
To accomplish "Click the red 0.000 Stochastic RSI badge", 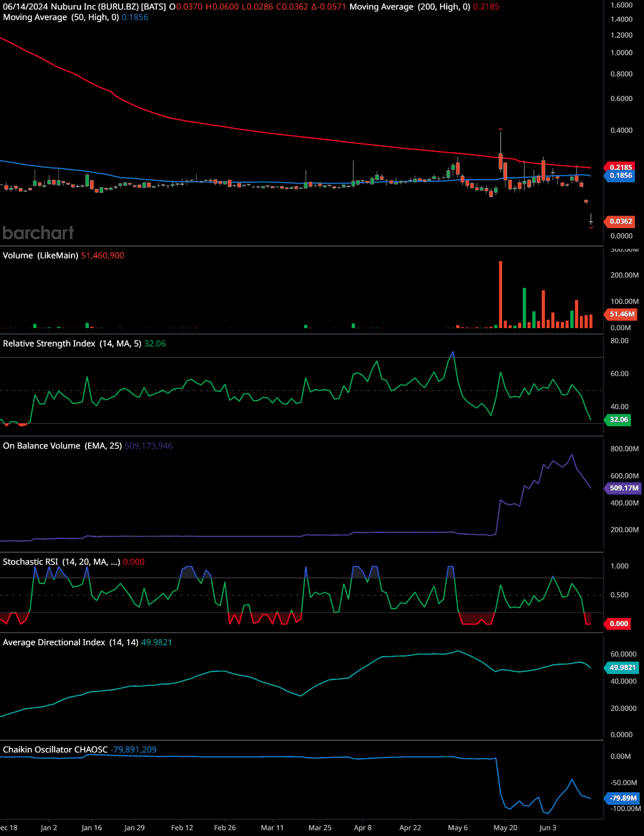I will pyautogui.click(x=618, y=624).
